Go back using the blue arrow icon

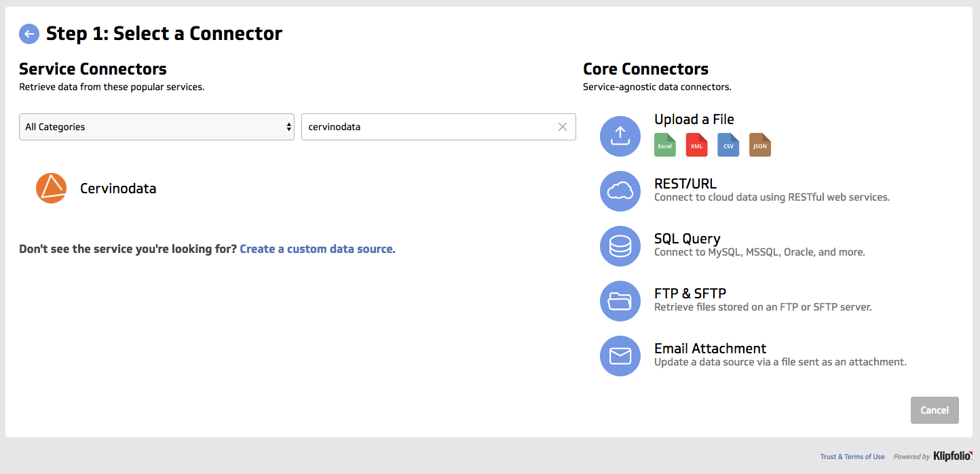[29, 34]
